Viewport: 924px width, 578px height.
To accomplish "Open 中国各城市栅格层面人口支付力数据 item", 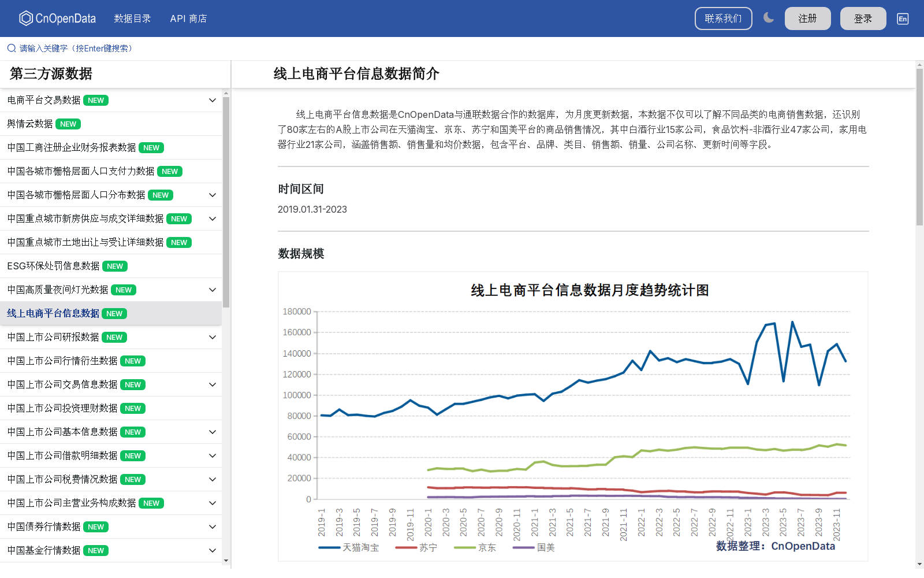I will coord(111,171).
